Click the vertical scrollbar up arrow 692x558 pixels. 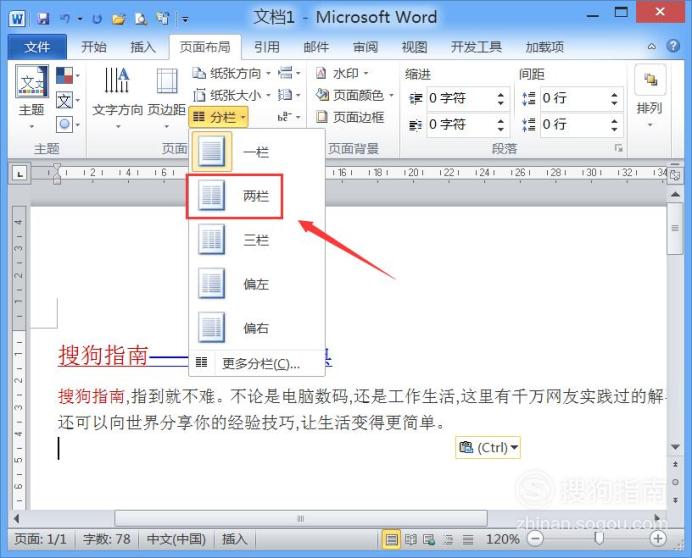point(675,194)
